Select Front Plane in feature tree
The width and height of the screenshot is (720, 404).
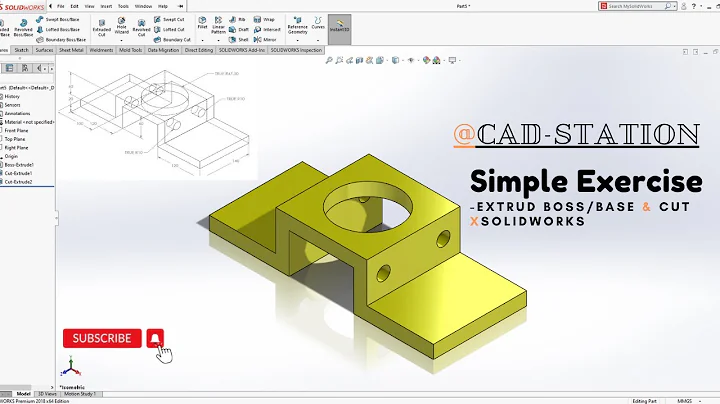click(x=16, y=130)
